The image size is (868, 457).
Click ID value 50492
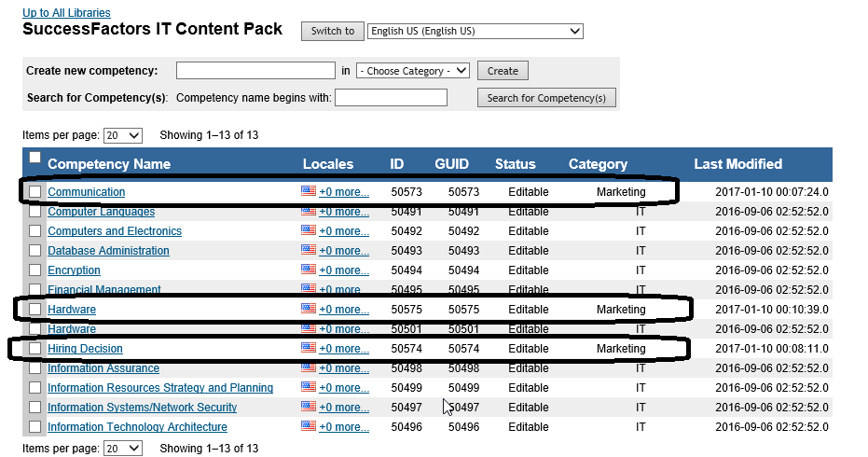coord(406,231)
